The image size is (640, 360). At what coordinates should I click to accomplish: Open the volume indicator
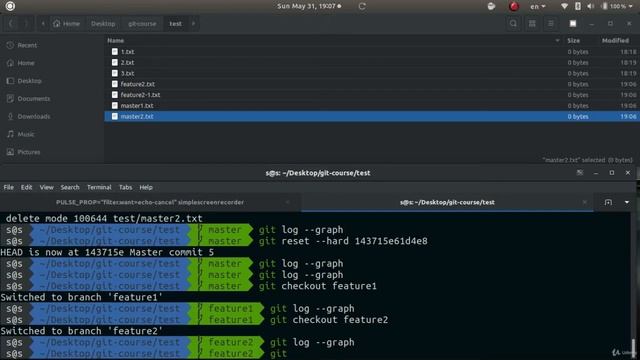[591, 6]
